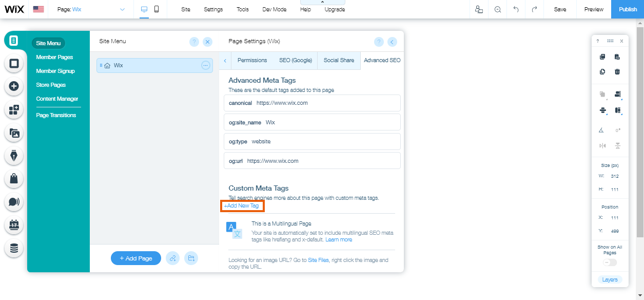The width and height of the screenshot is (644, 300).
Task: Open help for Site Menu panel
Action: 194,42
